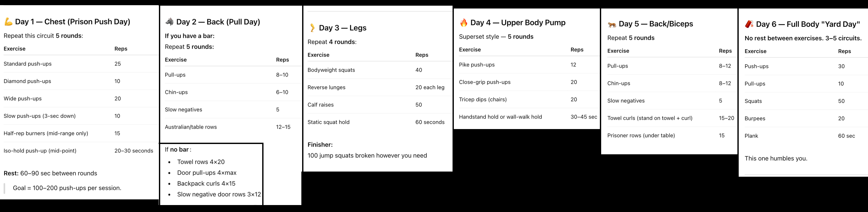Click the Reverse lunges row
868x212 pixels.
[326, 87]
